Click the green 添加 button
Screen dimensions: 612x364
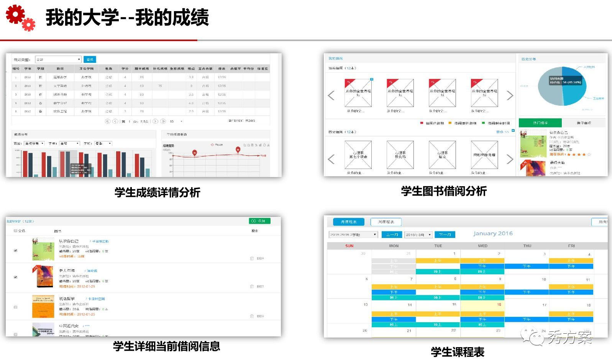click(260, 221)
